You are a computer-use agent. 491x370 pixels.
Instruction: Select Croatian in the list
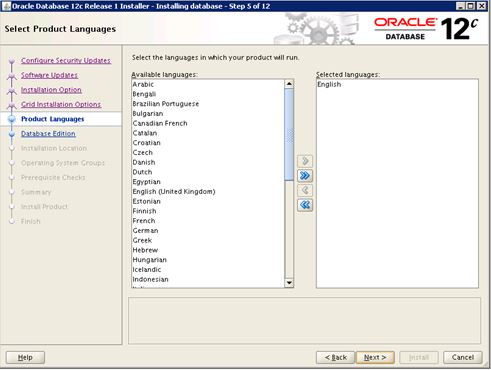208,143
